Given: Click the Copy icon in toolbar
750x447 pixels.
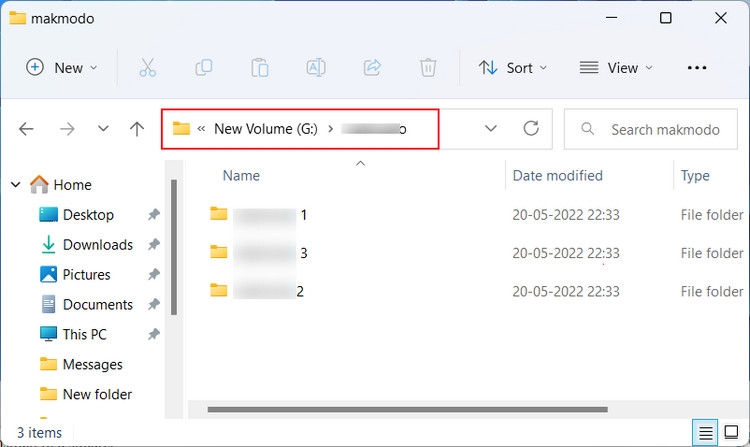Looking at the screenshot, I should point(204,68).
